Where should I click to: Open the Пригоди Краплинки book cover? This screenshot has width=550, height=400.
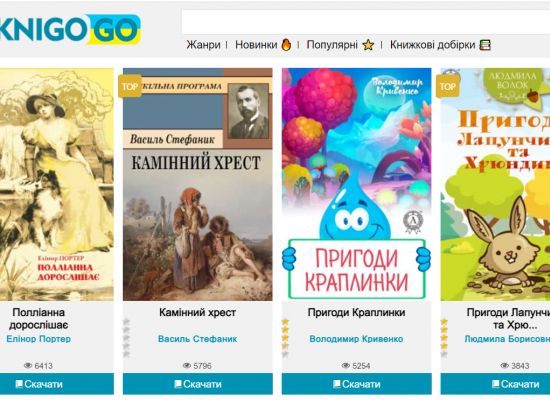[x=356, y=184]
